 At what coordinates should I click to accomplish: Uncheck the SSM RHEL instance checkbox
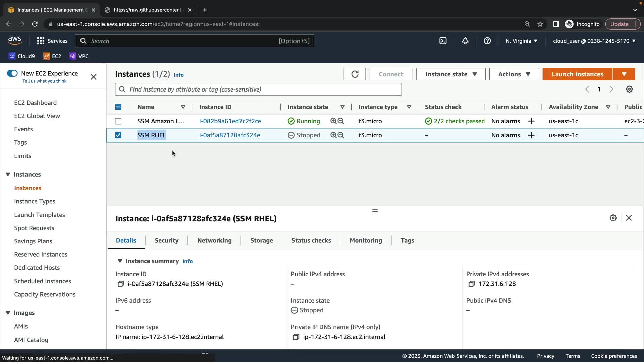click(118, 135)
